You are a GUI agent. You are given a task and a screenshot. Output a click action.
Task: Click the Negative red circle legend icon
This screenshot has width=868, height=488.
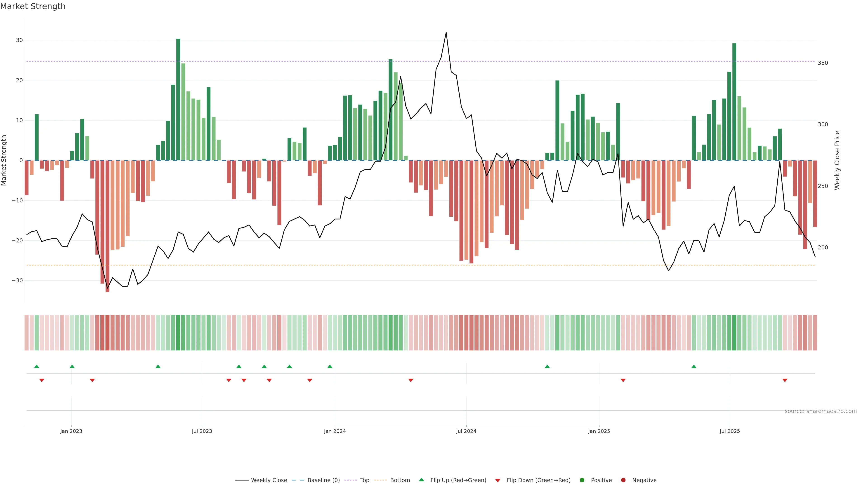pyautogui.click(x=623, y=480)
